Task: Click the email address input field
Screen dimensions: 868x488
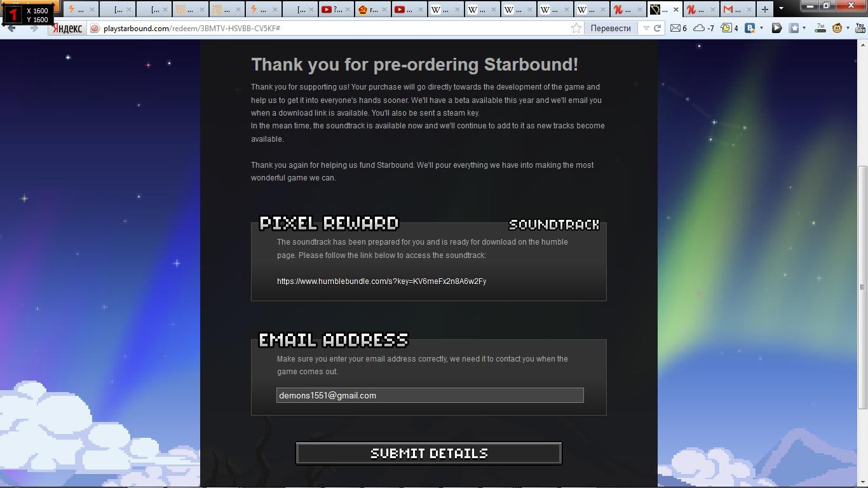Action: pyautogui.click(x=430, y=395)
